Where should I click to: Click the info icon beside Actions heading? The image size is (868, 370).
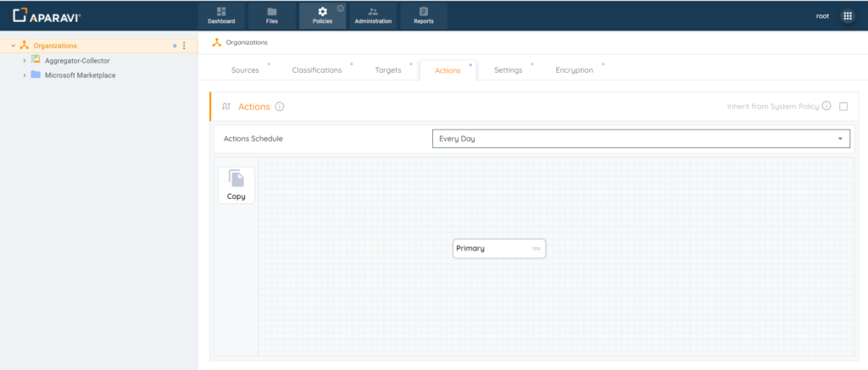click(x=280, y=107)
